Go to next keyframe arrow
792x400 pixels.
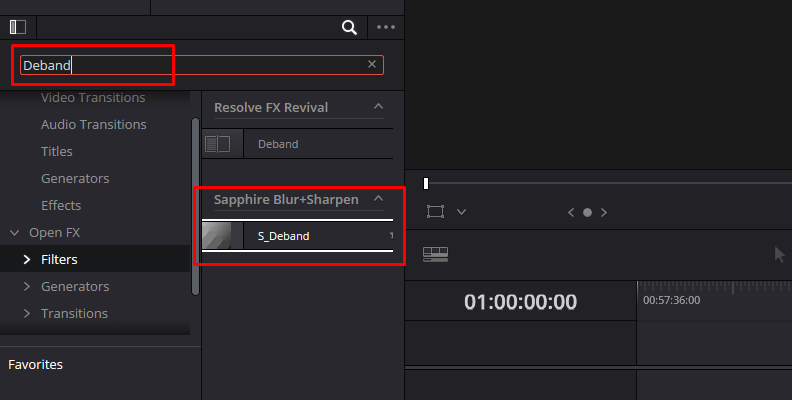(604, 213)
